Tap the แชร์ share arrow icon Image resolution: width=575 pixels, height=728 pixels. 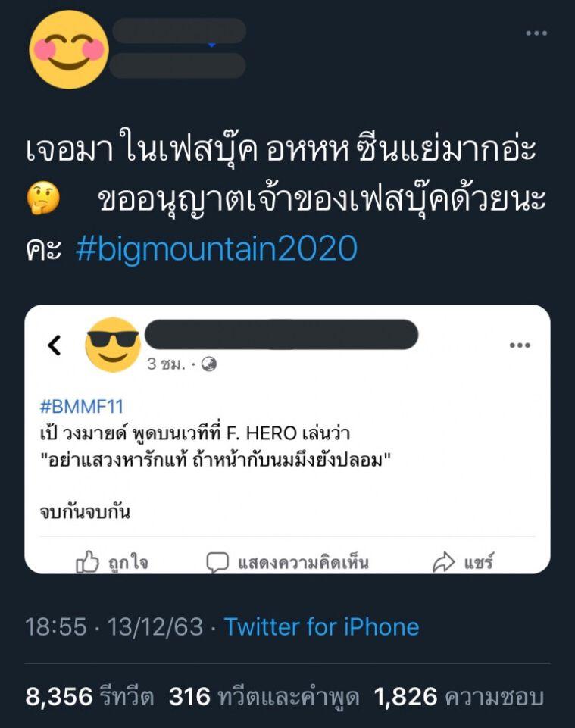pos(443,562)
